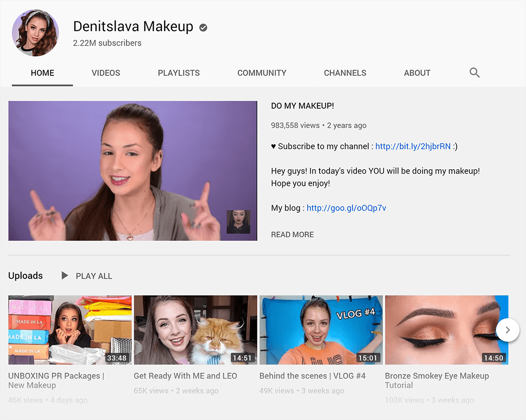Open the VLOG #4 video thumbnail
This screenshot has height=420, width=526.
[321, 330]
